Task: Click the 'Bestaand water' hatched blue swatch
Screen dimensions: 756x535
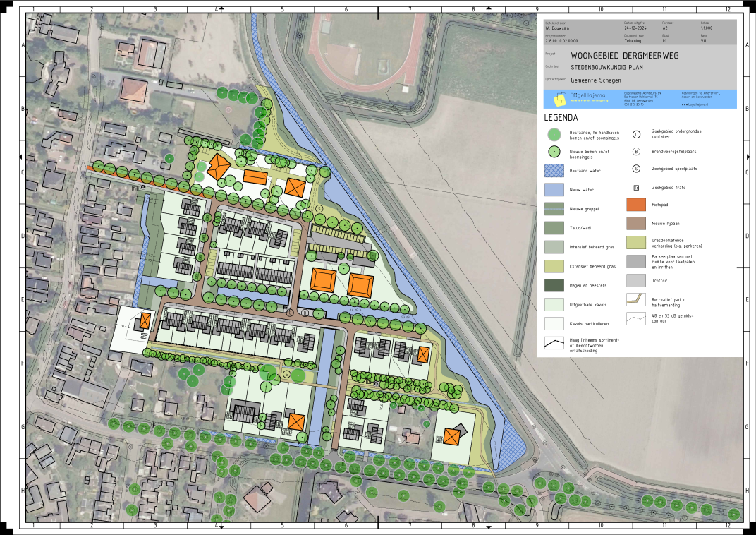Action: (x=554, y=170)
